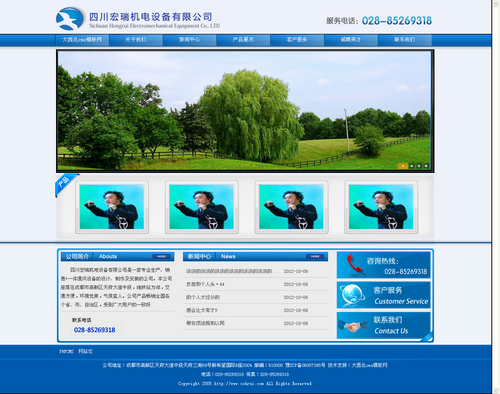The width and height of the screenshot is (500, 394).
Task: Click the bird logo of Sichuan Hongrui
Action: coord(70,19)
